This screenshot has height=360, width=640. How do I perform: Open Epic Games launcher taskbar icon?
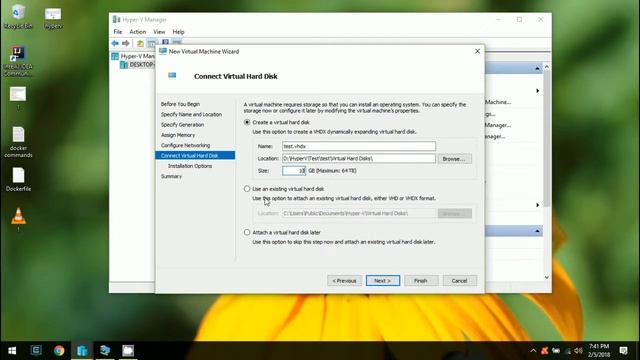click(x=36, y=350)
